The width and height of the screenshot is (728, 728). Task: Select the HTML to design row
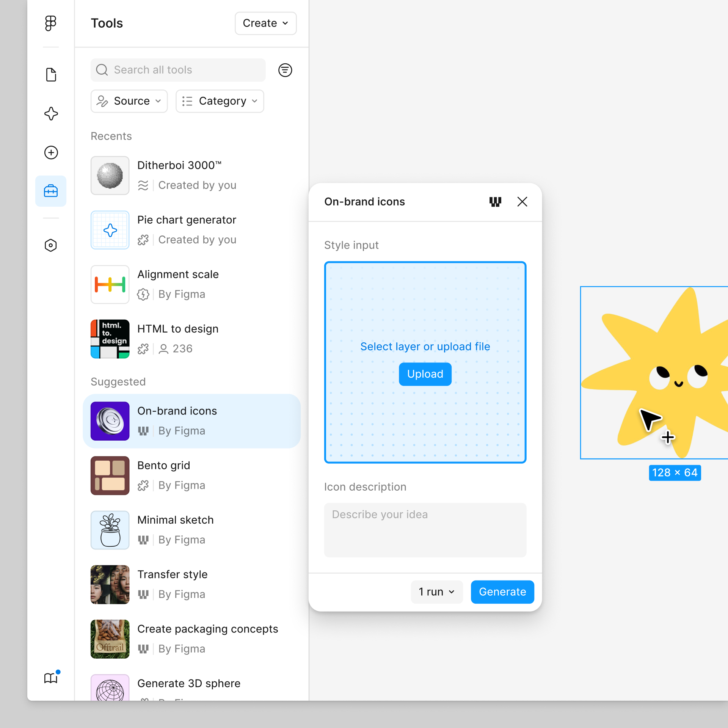click(191, 339)
